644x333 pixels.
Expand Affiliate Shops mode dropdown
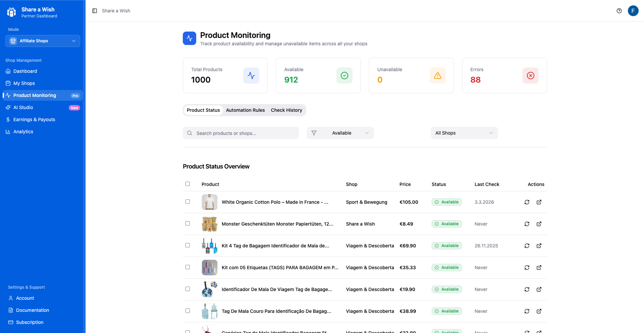pyautogui.click(x=43, y=41)
